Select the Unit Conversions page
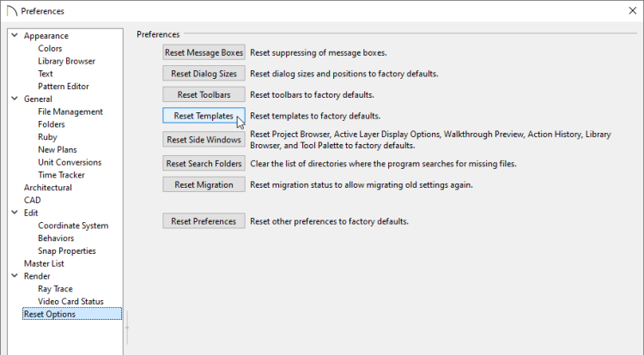Image resolution: width=644 pixels, height=355 pixels. [70, 162]
